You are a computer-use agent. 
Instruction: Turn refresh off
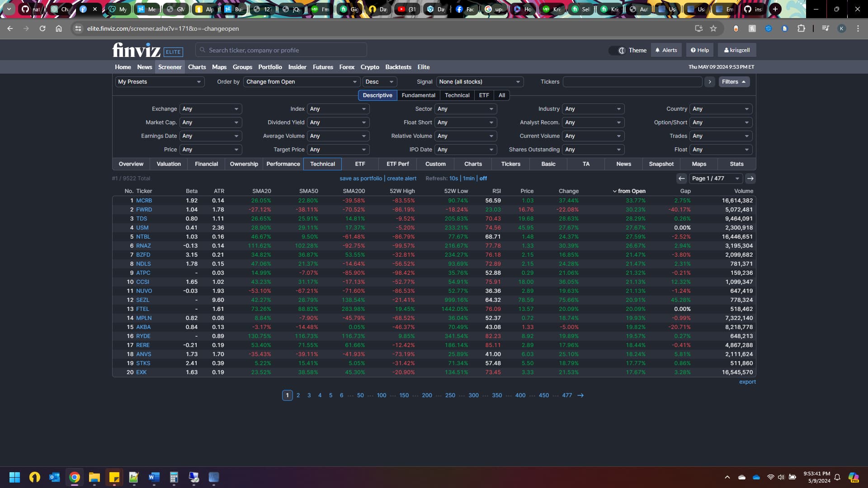pos(483,178)
